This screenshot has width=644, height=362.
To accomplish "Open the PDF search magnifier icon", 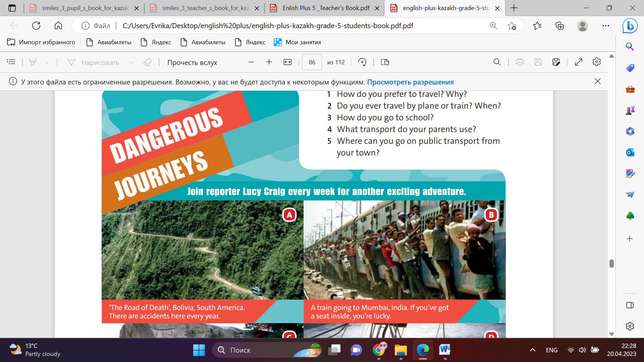I will pos(497,62).
